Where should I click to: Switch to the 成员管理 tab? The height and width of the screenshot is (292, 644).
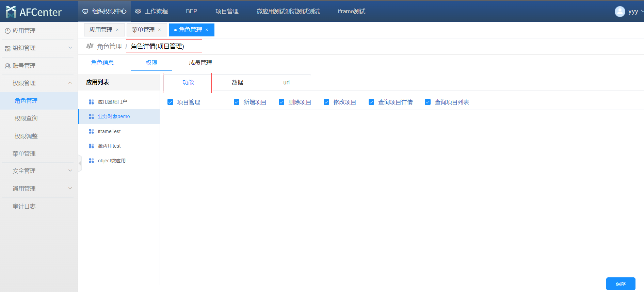tap(200, 63)
